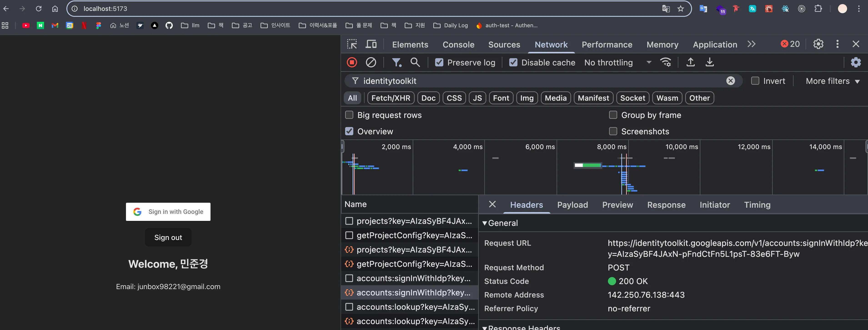Click the inspect element selector icon

[x=352, y=44]
